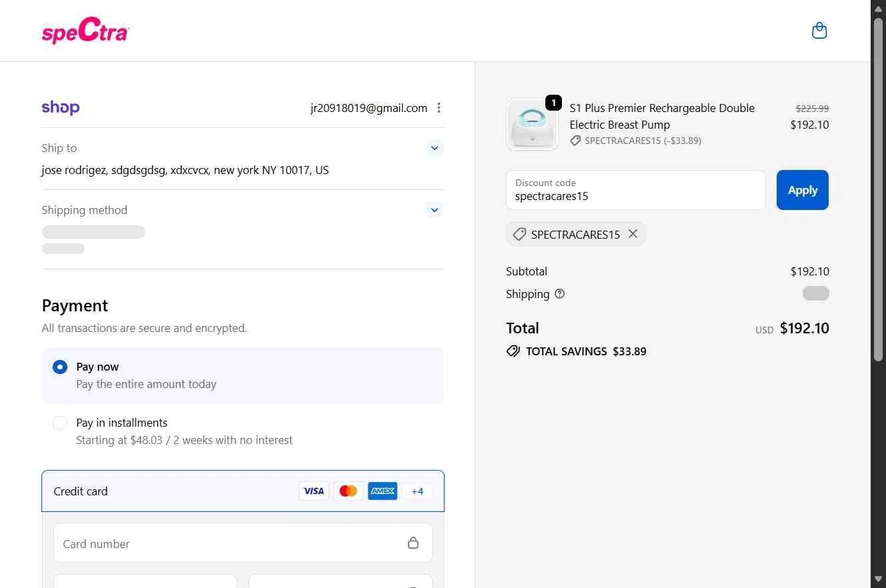This screenshot has height=588, width=886.
Task: Click the jr20918019@gmail.com email
Action: click(369, 108)
